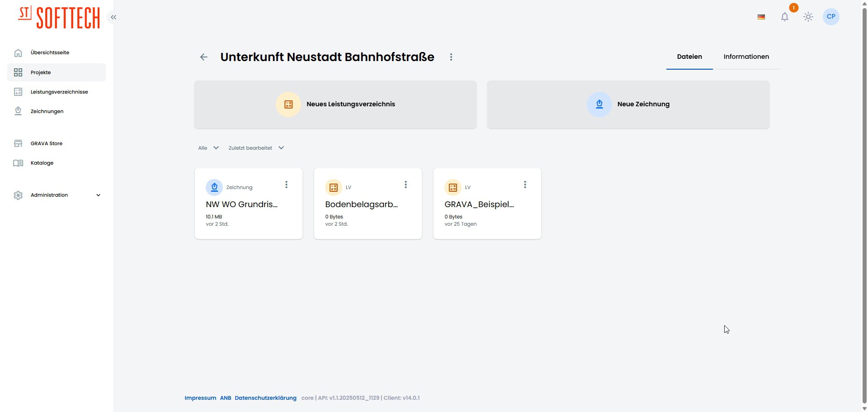
Task: Click the German flag language icon
Action: 761,17
